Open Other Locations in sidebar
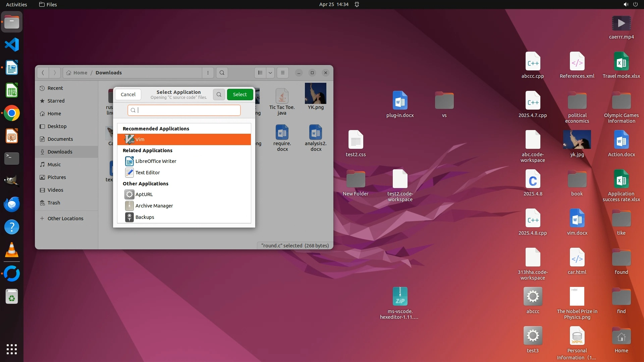This screenshot has width=644, height=362. tap(65, 219)
